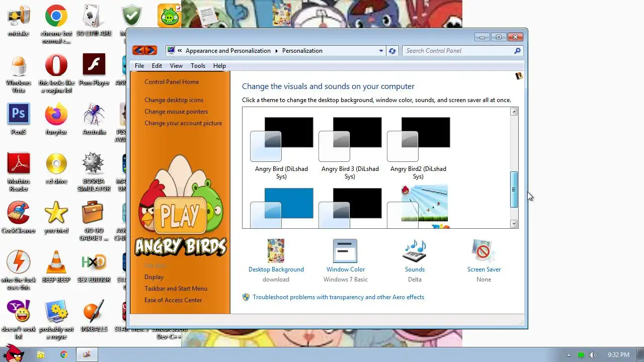Open the 'cd drive' desktop icon
644x362 pixels.
point(56,168)
